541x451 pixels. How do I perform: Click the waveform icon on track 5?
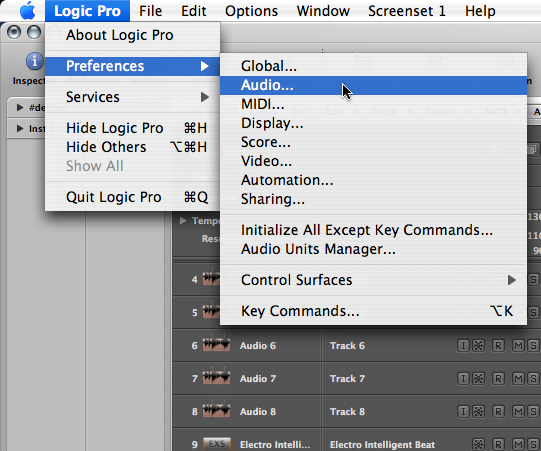(x=211, y=312)
